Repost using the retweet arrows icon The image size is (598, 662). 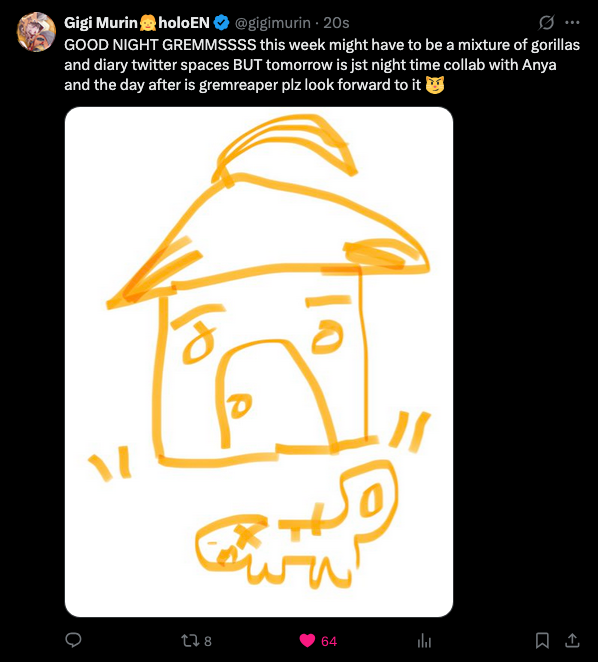(x=190, y=641)
